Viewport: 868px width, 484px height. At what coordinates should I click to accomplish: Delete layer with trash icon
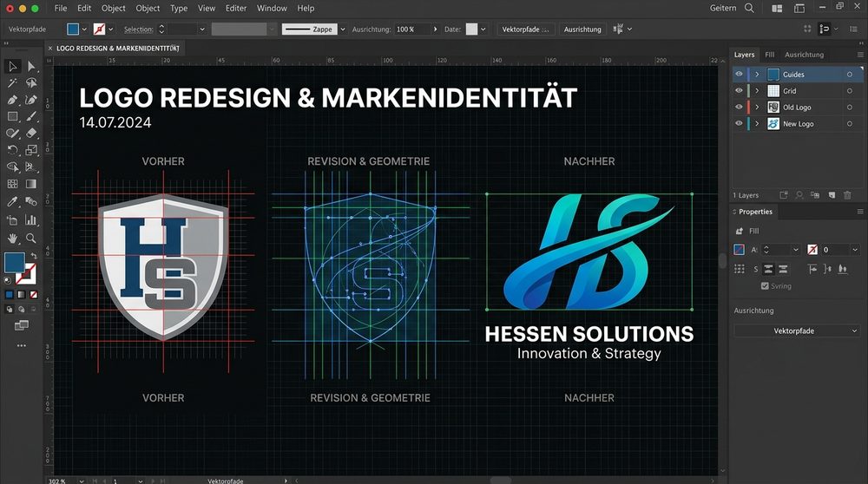click(x=847, y=195)
